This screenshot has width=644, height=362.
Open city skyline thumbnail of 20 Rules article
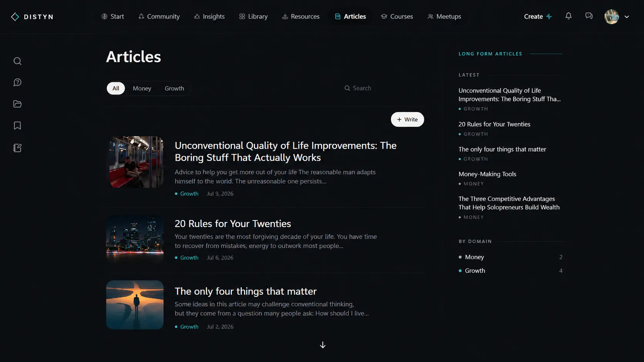click(x=135, y=239)
